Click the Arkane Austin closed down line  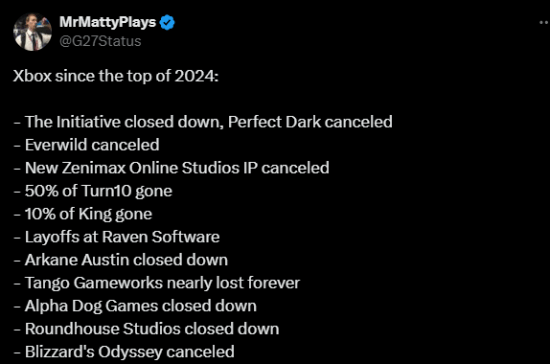[121, 260]
